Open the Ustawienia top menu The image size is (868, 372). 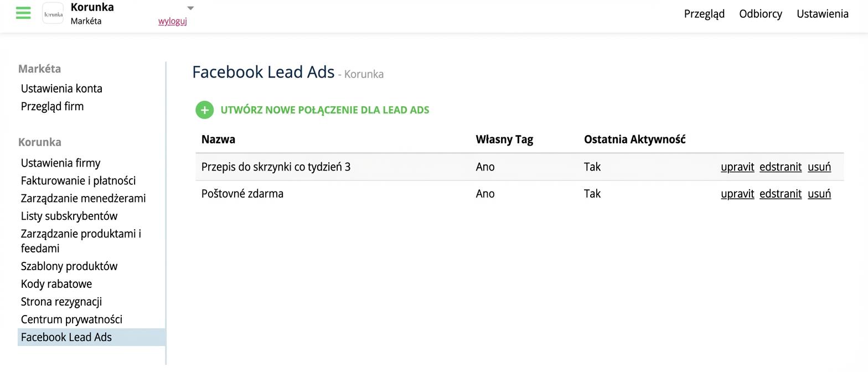click(x=823, y=14)
